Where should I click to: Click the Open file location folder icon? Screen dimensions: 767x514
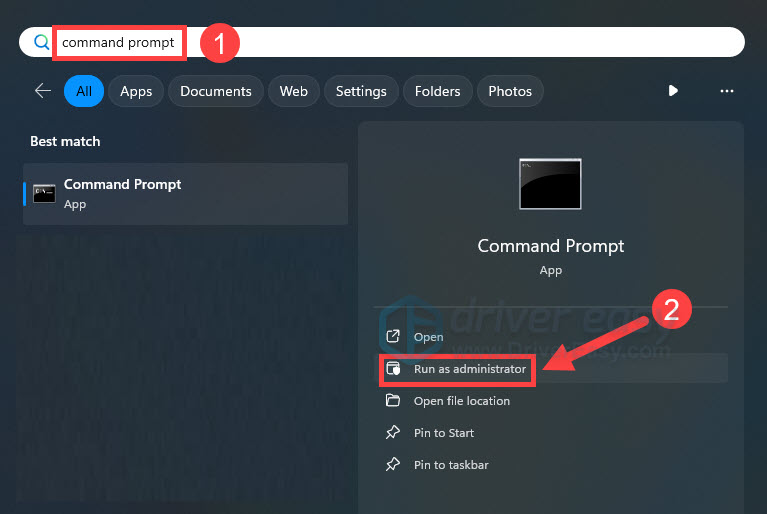point(394,401)
